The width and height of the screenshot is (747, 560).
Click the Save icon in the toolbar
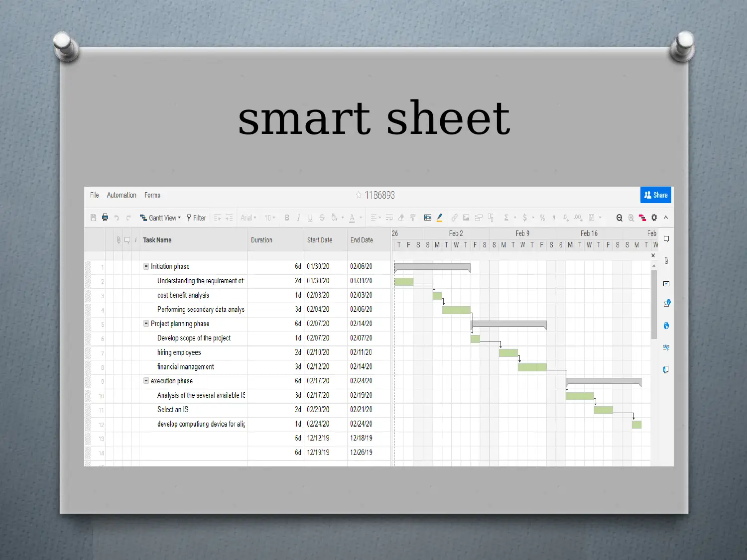click(x=93, y=218)
